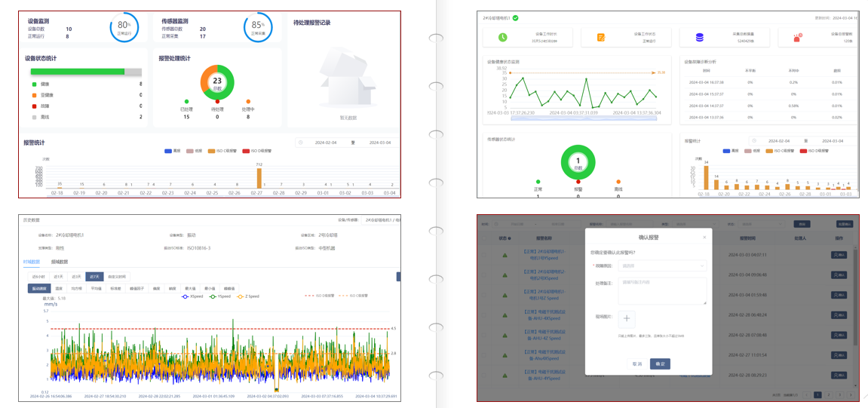Switch to the 频域数据 tab

60,262
